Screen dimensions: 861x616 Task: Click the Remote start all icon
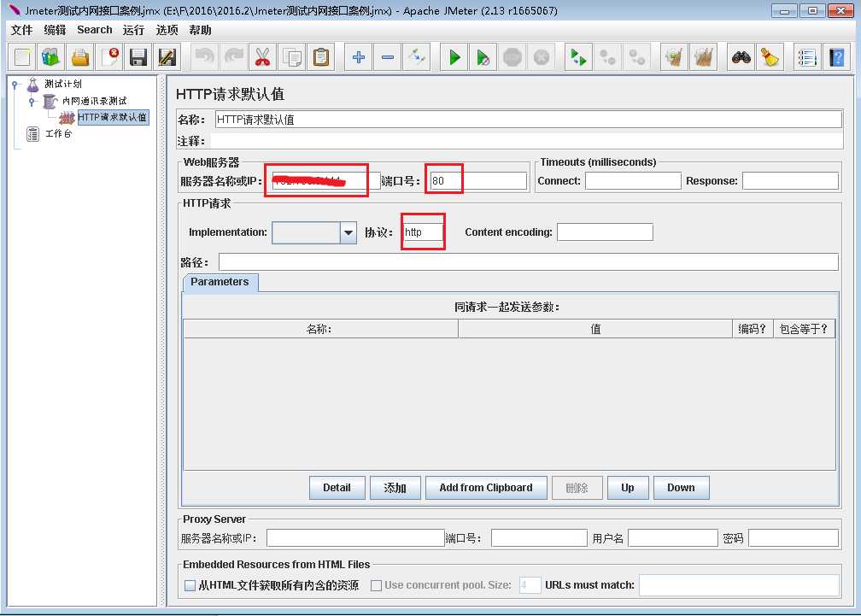(x=578, y=56)
